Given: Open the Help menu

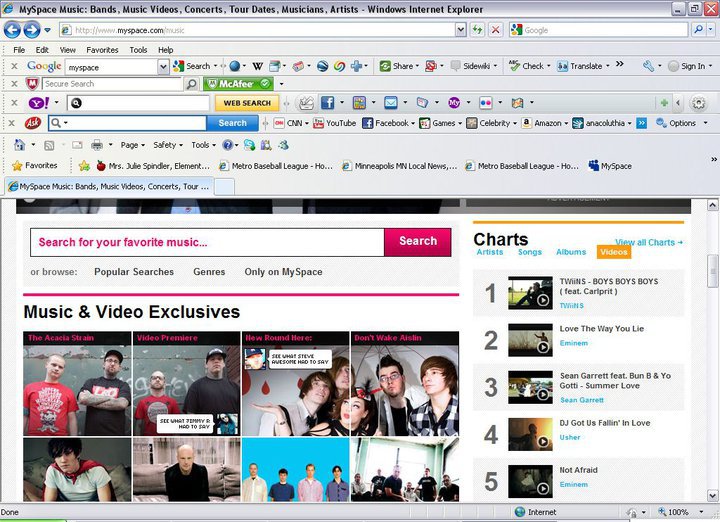Looking at the screenshot, I should pyautogui.click(x=166, y=50).
